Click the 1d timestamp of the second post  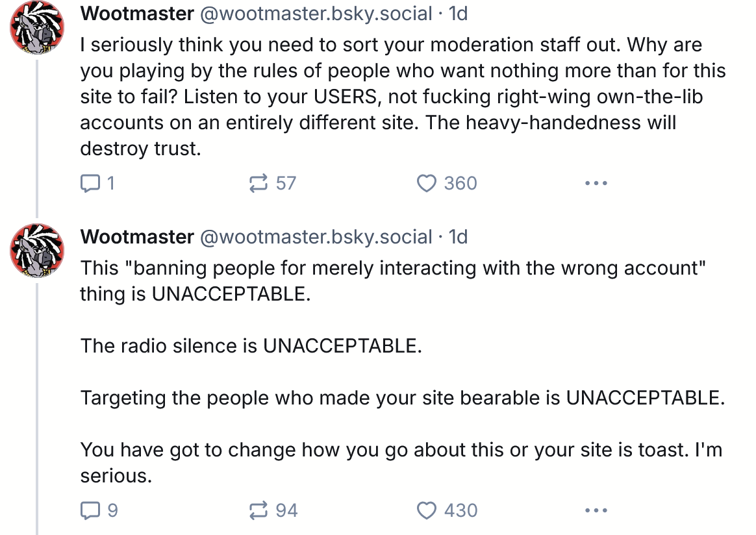[x=458, y=237]
